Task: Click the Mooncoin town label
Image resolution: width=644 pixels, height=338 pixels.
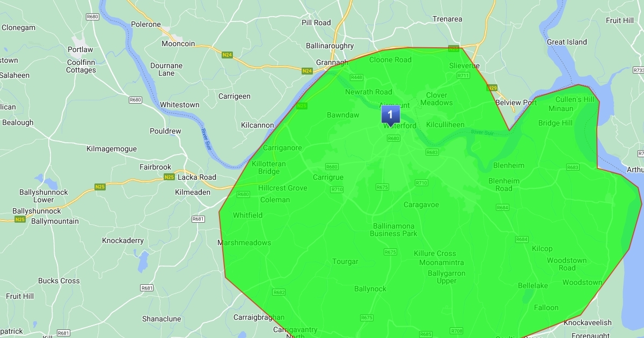Action: click(x=178, y=44)
